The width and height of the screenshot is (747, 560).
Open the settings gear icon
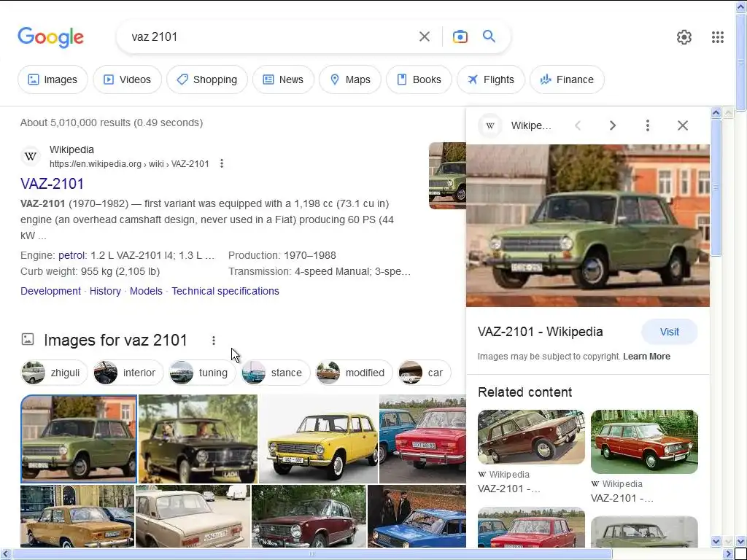(x=684, y=37)
